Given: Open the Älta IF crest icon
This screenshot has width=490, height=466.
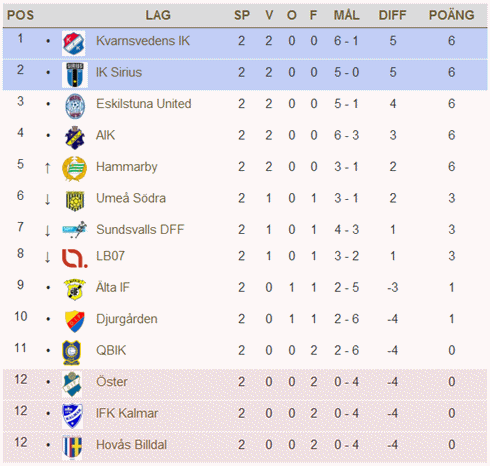Looking at the screenshot, I should click(75, 289).
